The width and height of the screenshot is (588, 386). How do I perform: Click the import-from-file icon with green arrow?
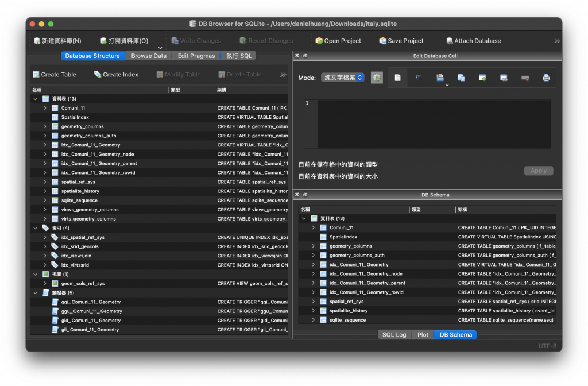pyautogui.click(x=482, y=78)
